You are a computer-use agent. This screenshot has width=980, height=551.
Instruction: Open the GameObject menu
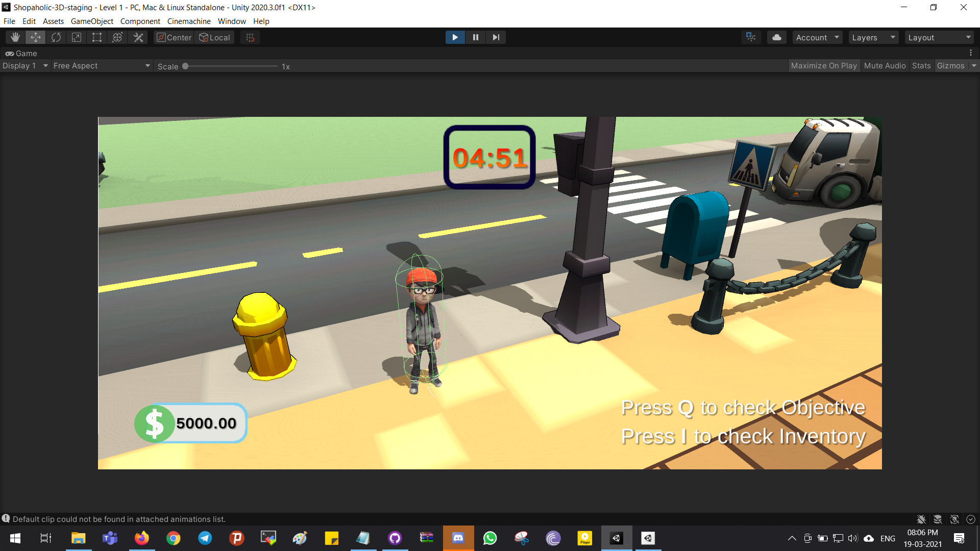pyautogui.click(x=92, y=21)
